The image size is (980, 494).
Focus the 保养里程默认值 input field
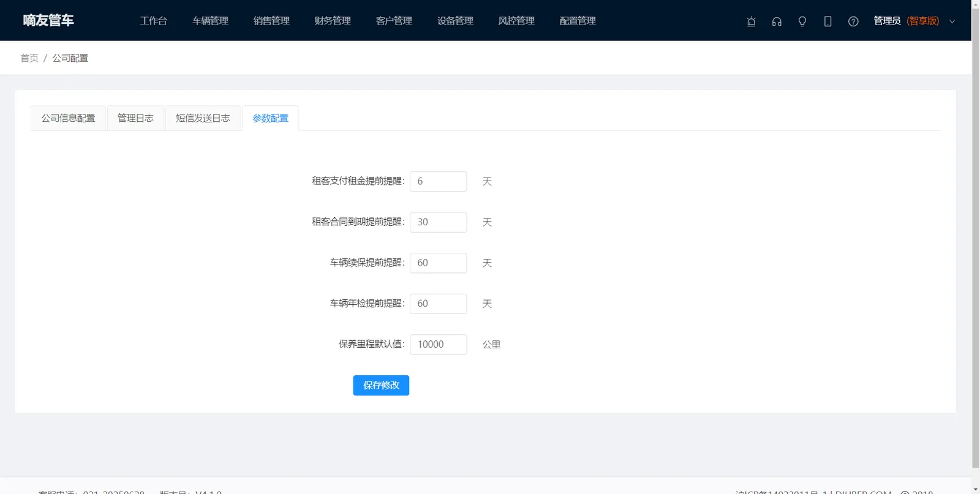[438, 345]
